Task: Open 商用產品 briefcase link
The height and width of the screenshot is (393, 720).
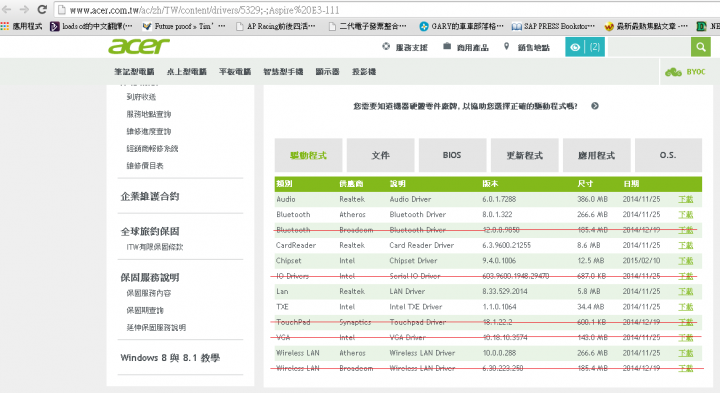Action: click(x=466, y=47)
